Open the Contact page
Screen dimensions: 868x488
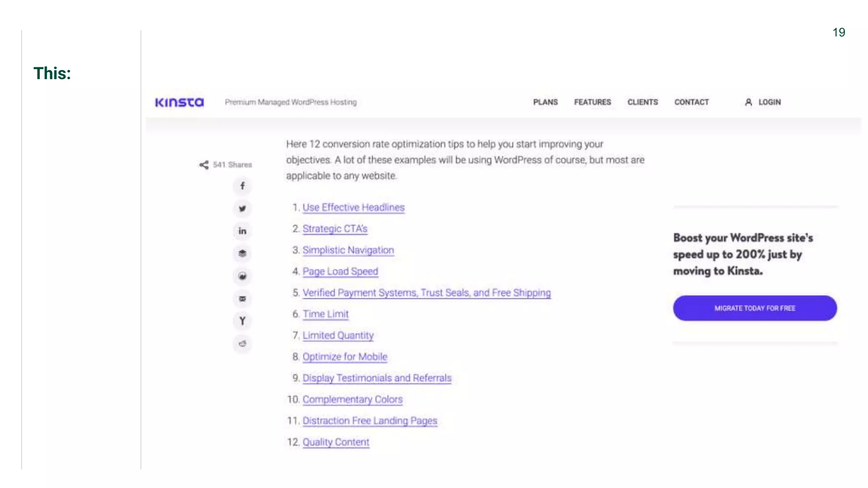pyautogui.click(x=691, y=102)
